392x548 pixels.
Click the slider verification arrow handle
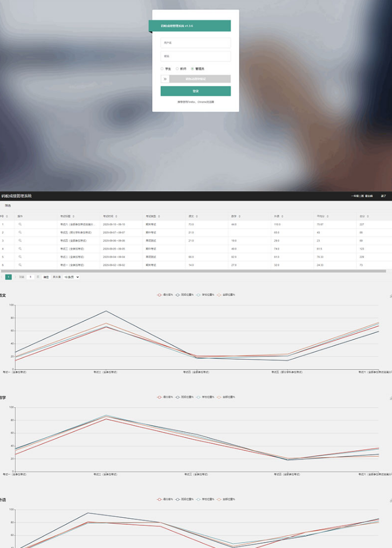click(165, 79)
